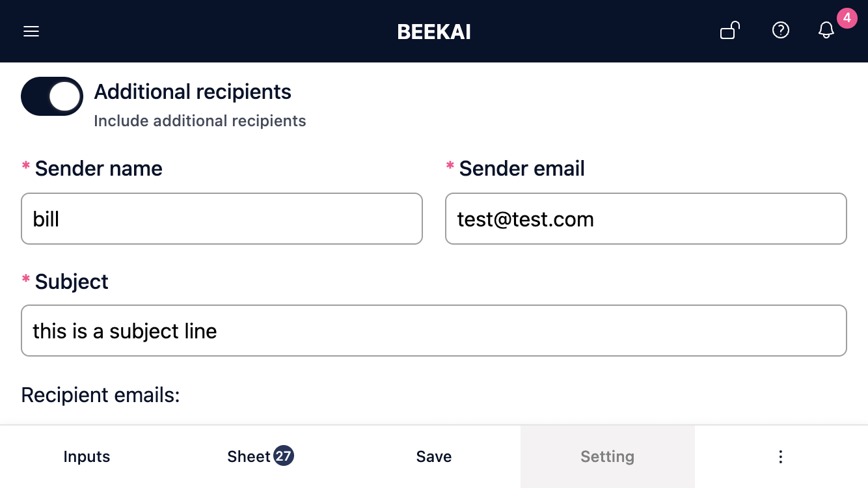Toggle the Additional recipients switch off
868x488 pixels.
point(52,96)
